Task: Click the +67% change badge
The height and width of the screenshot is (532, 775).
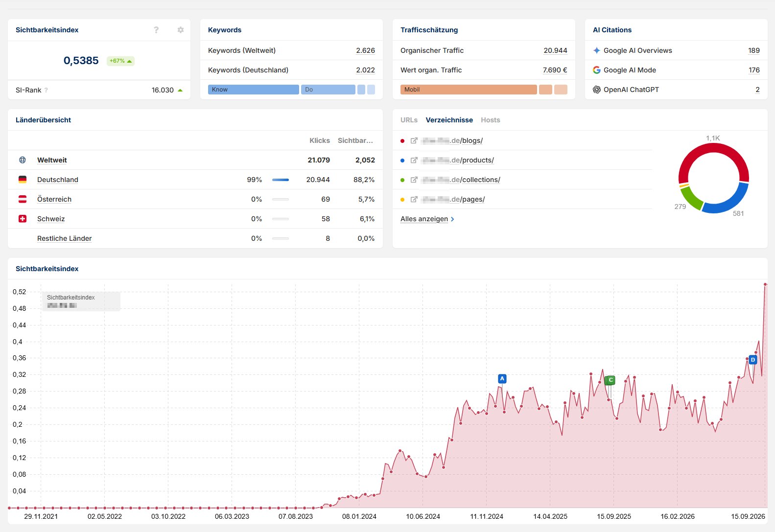Action: tap(120, 61)
